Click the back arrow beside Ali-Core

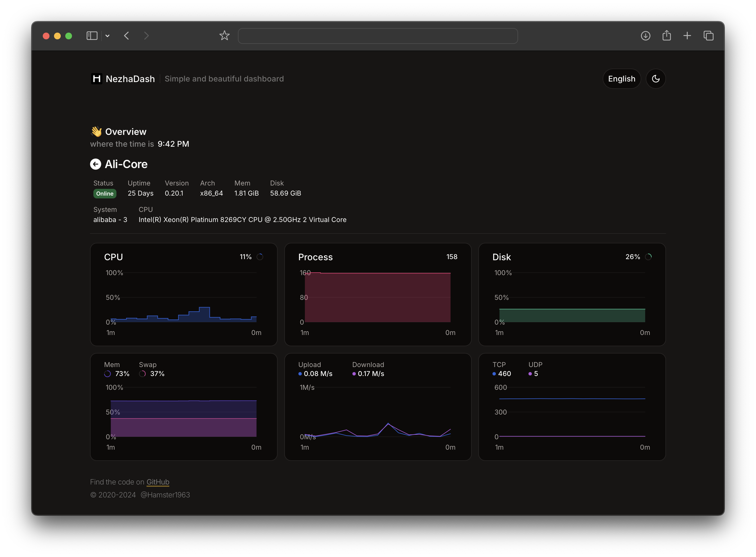(95, 164)
